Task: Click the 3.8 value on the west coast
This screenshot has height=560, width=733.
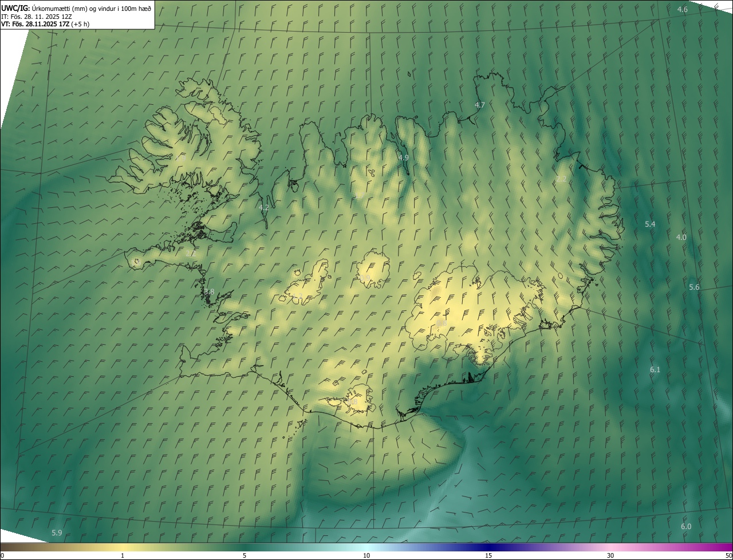Action: (x=209, y=291)
